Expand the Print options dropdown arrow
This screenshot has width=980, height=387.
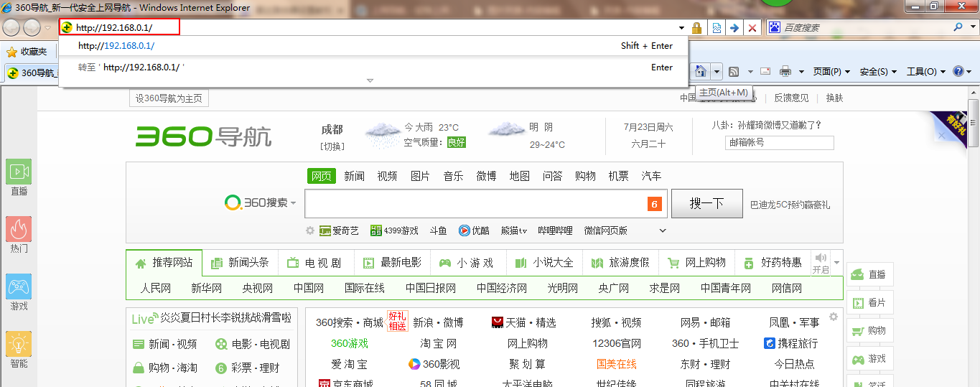[x=801, y=72]
